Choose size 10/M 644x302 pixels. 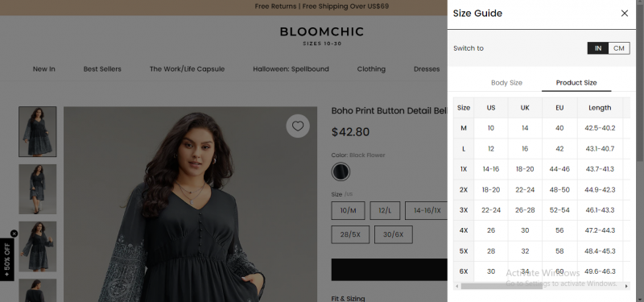click(348, 210)
